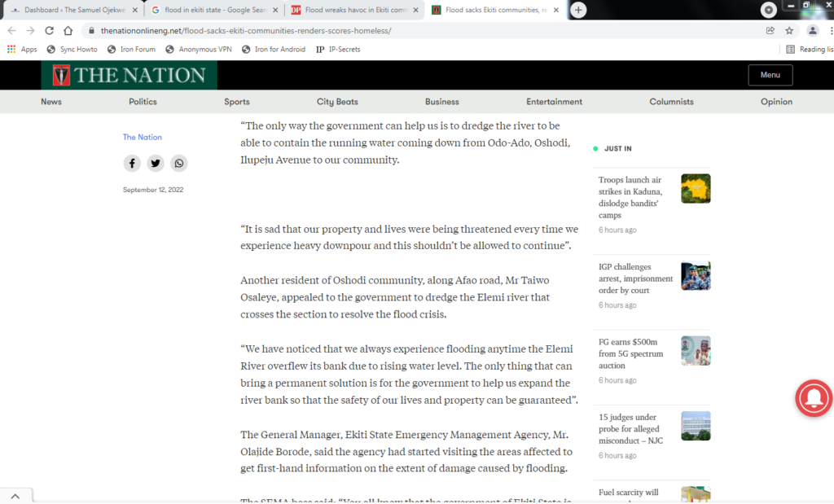Open the browser home page

[x=68, y=31]
